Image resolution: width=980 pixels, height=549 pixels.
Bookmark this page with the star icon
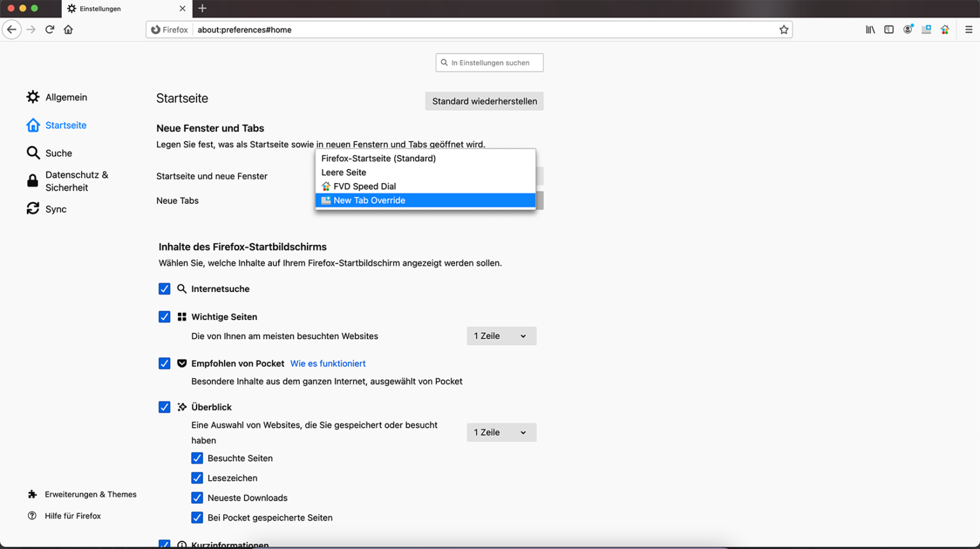[783, 29]
